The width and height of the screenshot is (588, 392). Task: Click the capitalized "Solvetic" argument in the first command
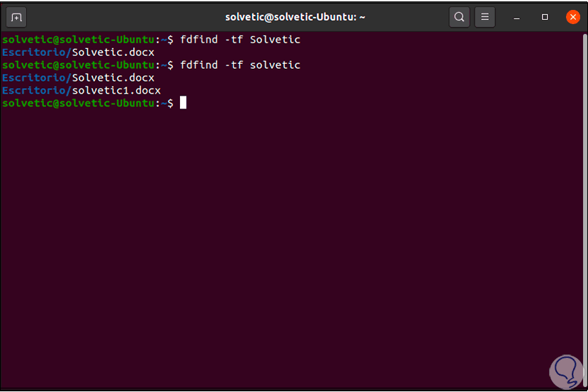tap(275, 40)
